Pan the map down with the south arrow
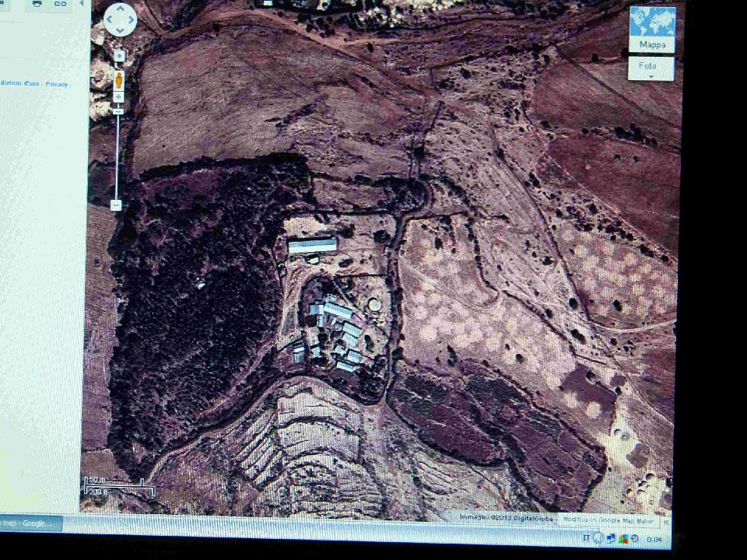The width and height of the screenshot is (747, 560). (120, 31)
